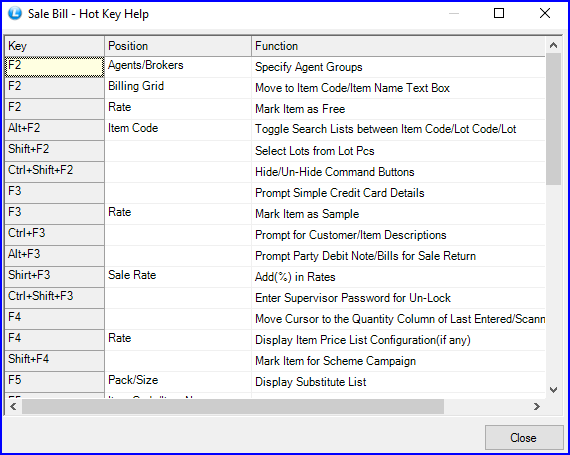Click the Close button
The width and height of the screenshot is (570, 455).
523,438
